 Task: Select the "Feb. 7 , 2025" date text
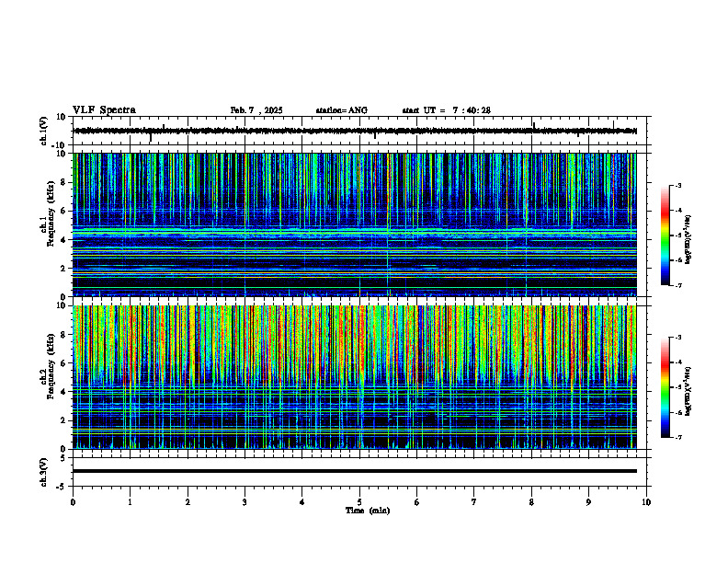pos(256,110)
